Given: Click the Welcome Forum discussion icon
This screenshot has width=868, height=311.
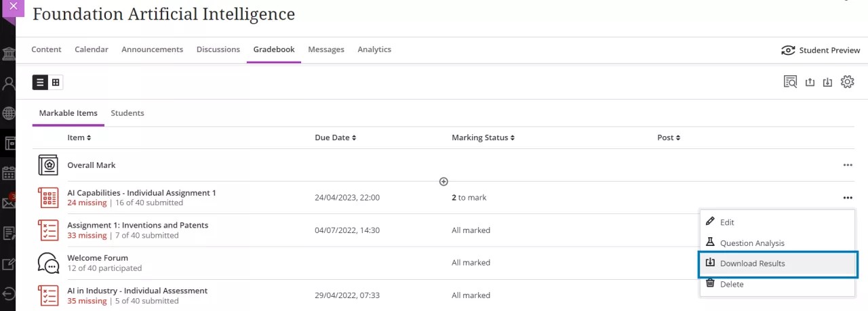Looking at the screenshot, I should pyautogui.click(x=48, y=263).
